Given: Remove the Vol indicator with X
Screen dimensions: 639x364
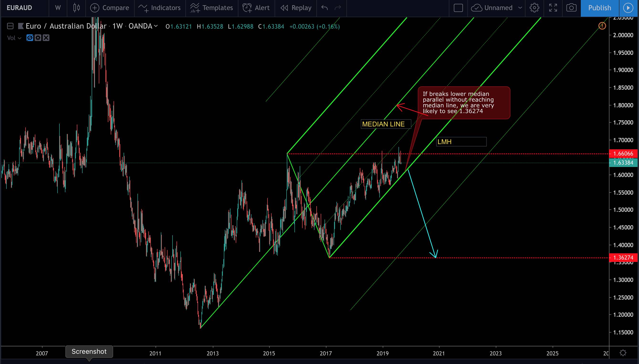Looking at the screenshot, I should [46, 38].
